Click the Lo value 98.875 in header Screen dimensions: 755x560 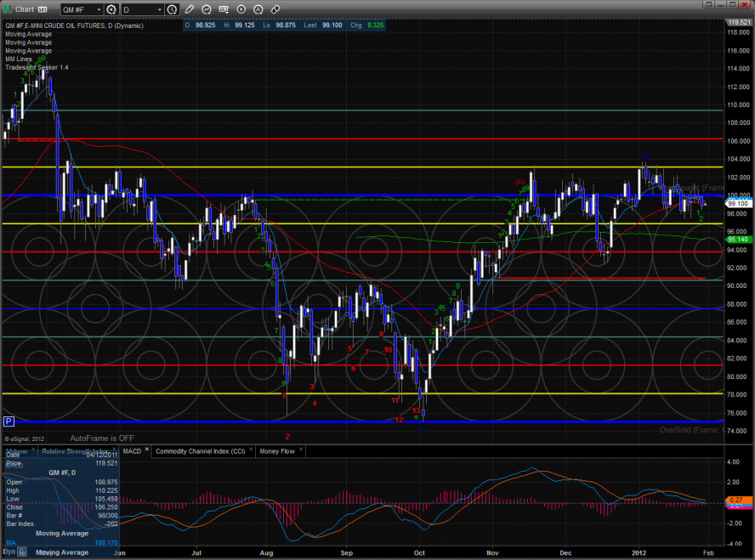pyautogui.click(x=286, y=25)
